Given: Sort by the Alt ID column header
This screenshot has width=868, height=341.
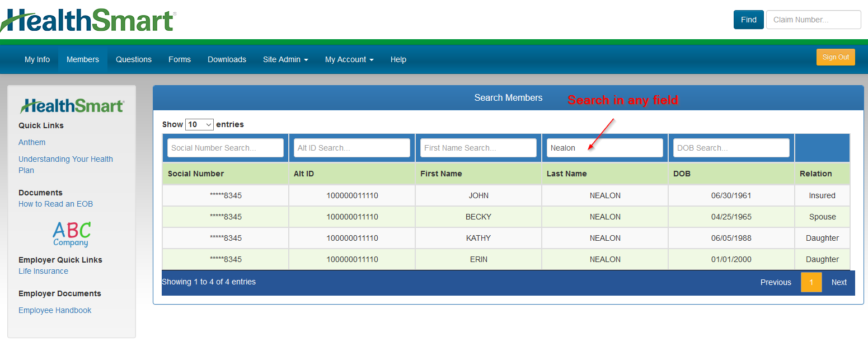Looking at the screenshot, I should point(352,174).
